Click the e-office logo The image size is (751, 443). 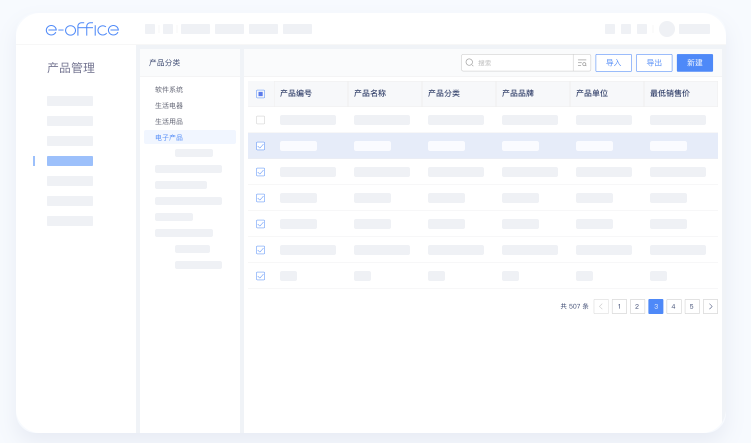click(82, 29)
